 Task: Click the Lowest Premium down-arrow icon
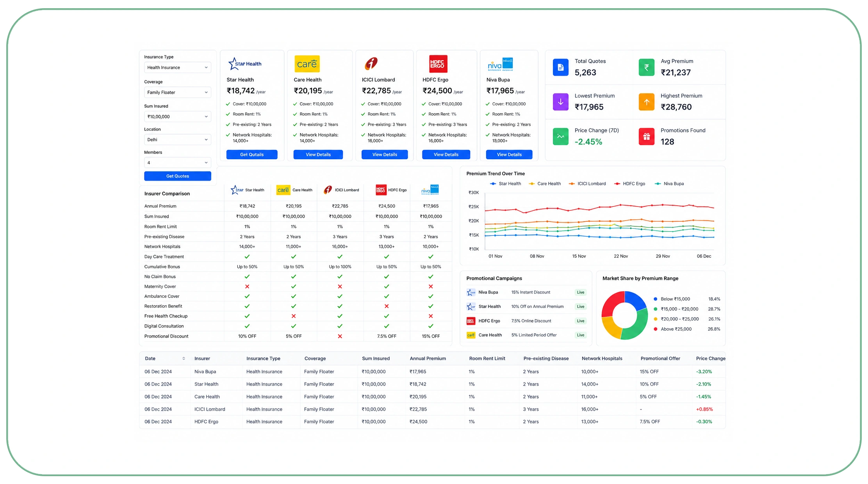[x=560, y=102]
